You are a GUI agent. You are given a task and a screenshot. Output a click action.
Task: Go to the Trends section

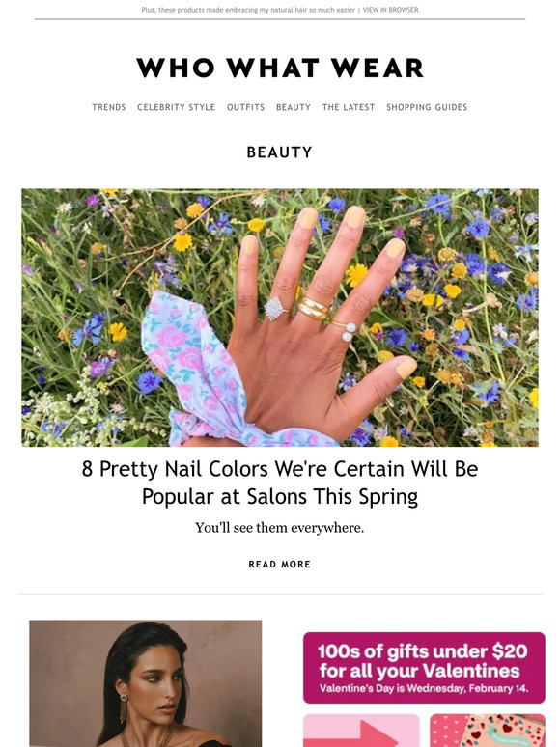(x=109, y=107)
